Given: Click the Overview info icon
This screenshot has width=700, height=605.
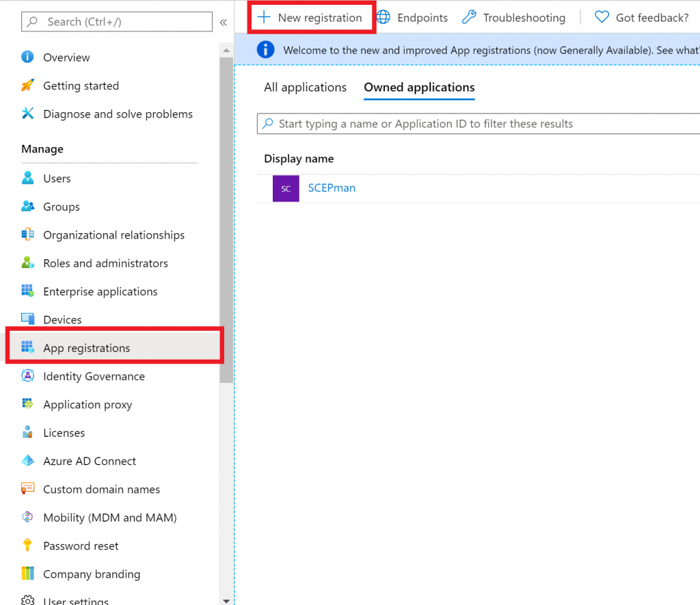Looking at the screenshot, I should point(27,57).
